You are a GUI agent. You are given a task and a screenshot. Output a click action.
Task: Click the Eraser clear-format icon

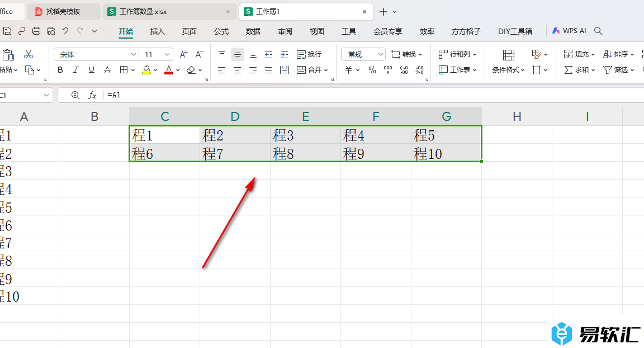pos(191,70)
